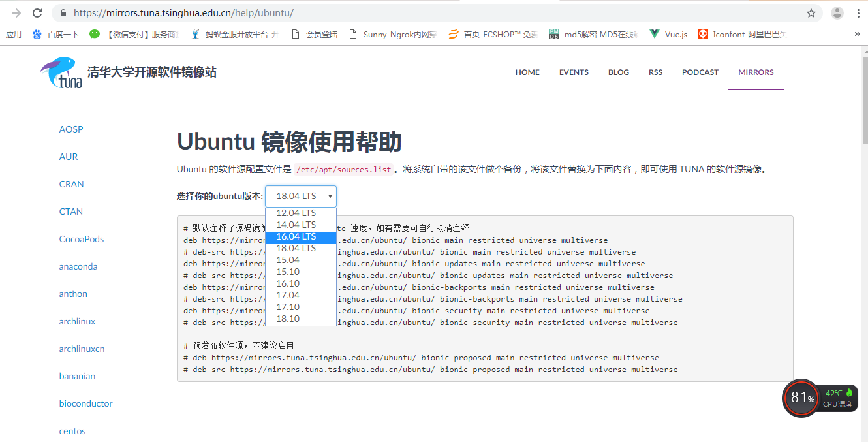Screen dimensions: 868x442
Task: Click the bookmark star in address bar
Action: [811, 12]
